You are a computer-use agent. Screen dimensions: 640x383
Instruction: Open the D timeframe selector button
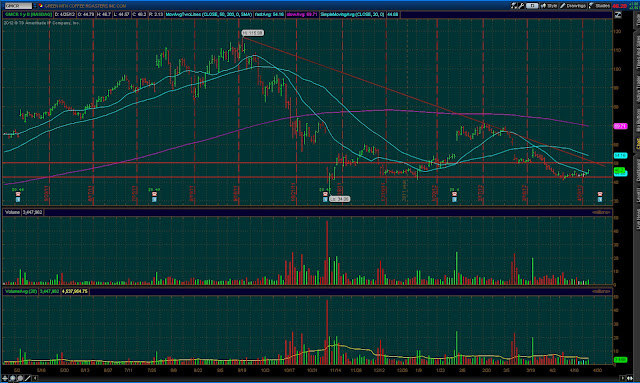[532, 6]
